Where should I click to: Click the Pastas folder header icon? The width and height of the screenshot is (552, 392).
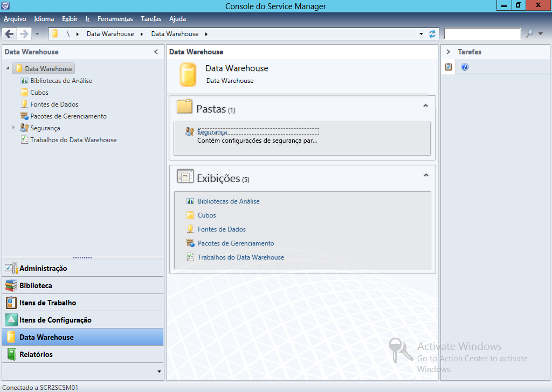click(184, 106)
